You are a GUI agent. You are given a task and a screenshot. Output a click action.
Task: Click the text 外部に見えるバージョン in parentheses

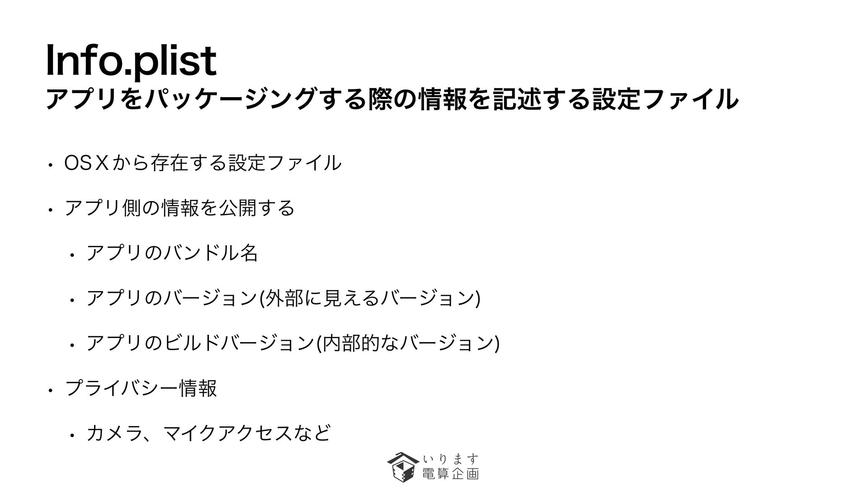(371, 298)
